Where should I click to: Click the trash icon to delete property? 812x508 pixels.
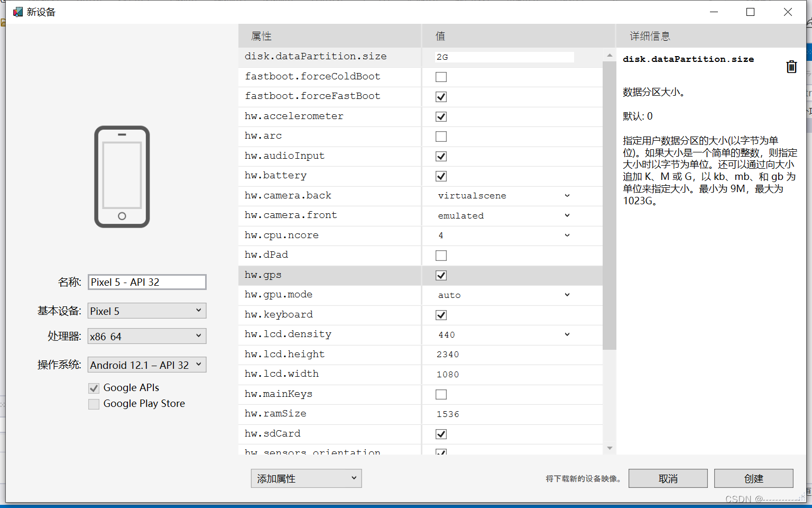point(791,67)
